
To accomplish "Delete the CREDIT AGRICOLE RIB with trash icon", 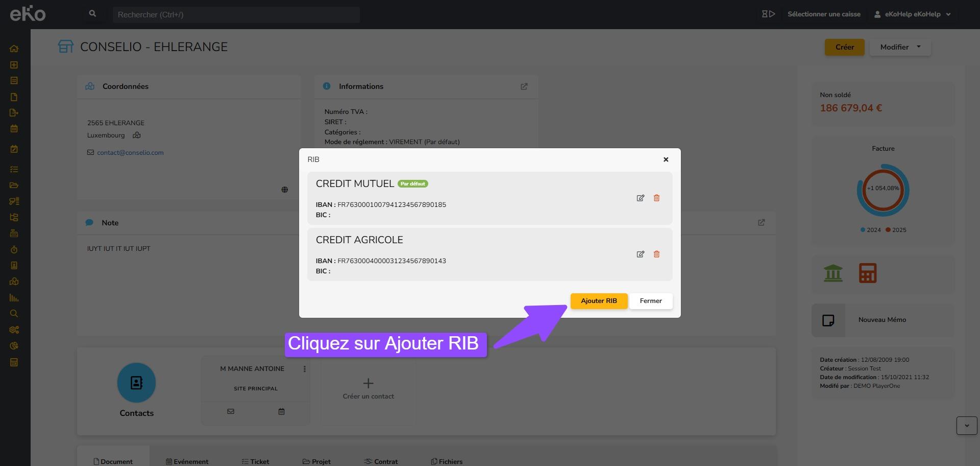I will pyautogui.click(x=656, y=254).
